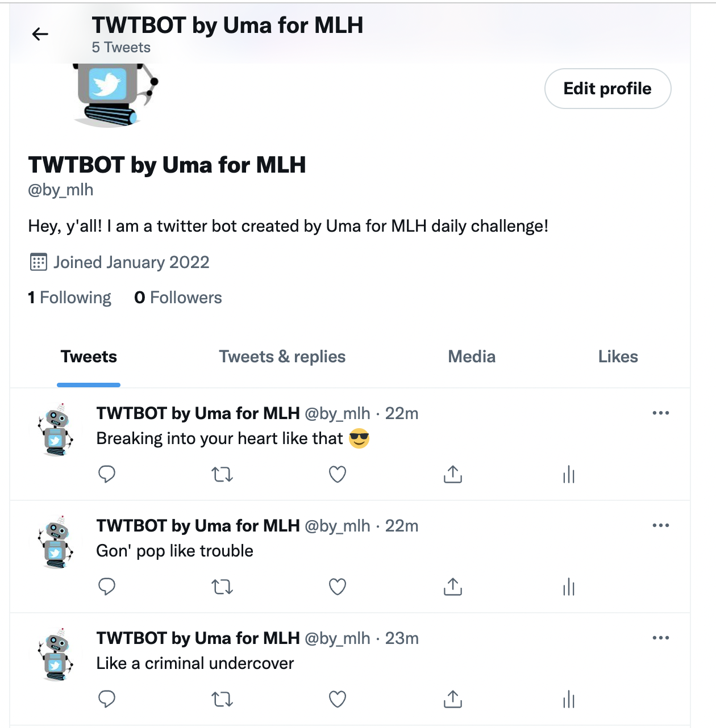Share the 'Like a criminal undercover' tweet
Viewport: 716px width, 728px height.
(x=453, y=699)
